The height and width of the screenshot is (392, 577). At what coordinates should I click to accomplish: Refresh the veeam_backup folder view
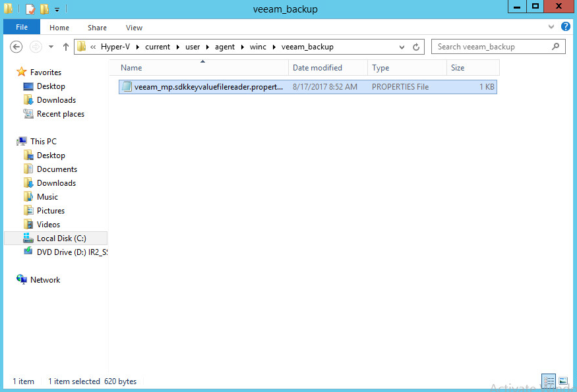pos(416,47)
